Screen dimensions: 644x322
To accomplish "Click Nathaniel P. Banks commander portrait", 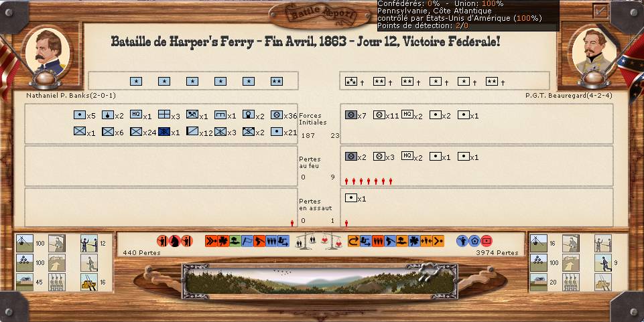I will [48, 52].
